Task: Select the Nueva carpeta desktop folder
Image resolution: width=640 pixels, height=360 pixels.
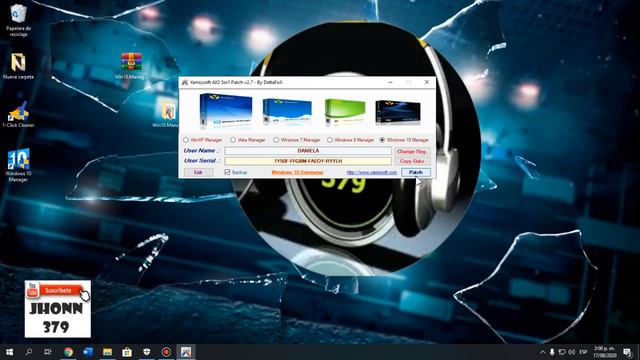Action: [x=18, y=66]
